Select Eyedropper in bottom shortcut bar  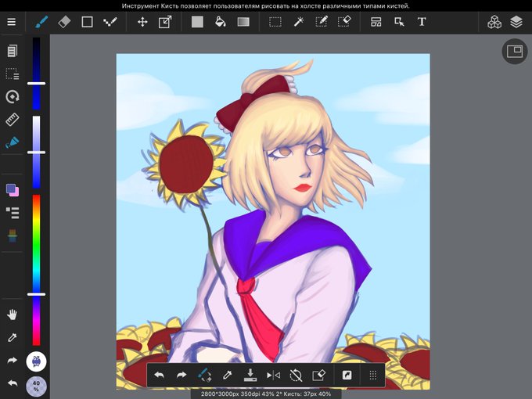(x=227, y=376)
